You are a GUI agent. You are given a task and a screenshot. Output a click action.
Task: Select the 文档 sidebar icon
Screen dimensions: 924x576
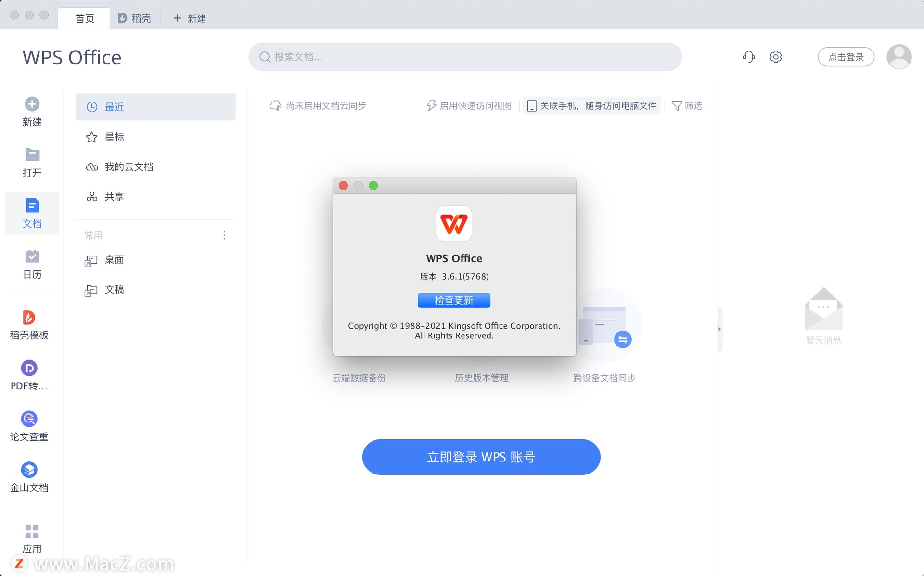click(32, 205)
